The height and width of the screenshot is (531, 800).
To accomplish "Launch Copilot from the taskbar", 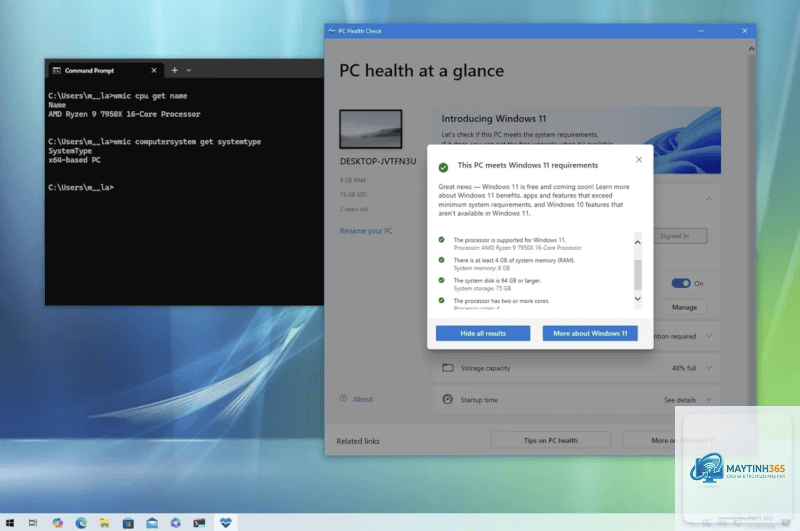I will [57, 523].
